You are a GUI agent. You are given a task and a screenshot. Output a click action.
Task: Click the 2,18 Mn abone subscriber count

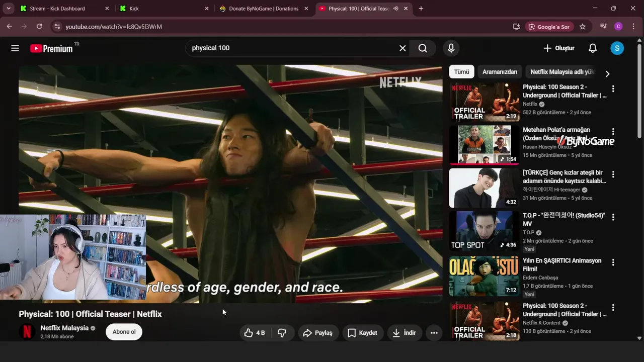(57, 337)
